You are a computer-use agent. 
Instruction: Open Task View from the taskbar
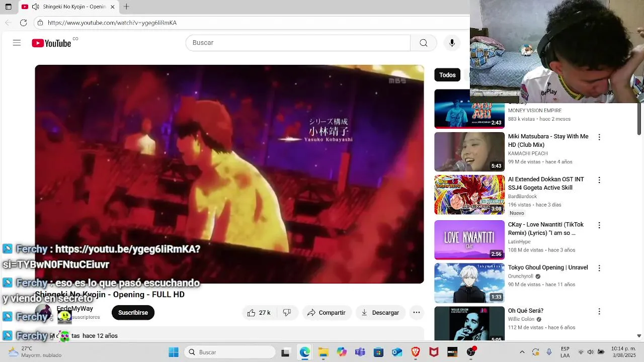[285, 352]
